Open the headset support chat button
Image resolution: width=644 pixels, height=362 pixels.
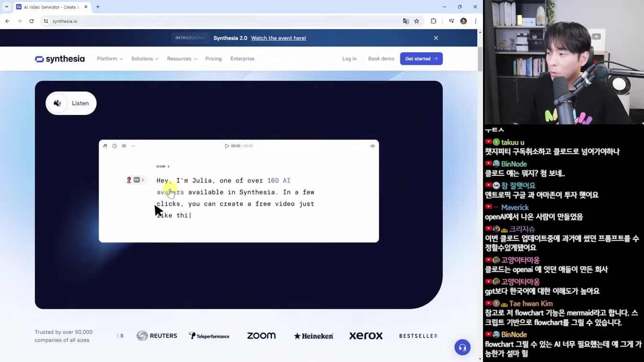pyautogui.click(x=462, y=347)
